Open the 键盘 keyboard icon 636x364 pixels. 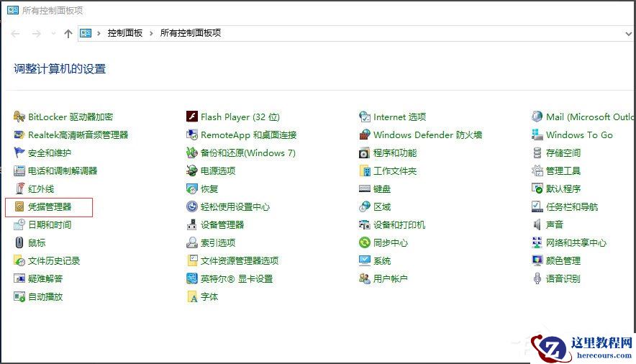coord(365,189)
